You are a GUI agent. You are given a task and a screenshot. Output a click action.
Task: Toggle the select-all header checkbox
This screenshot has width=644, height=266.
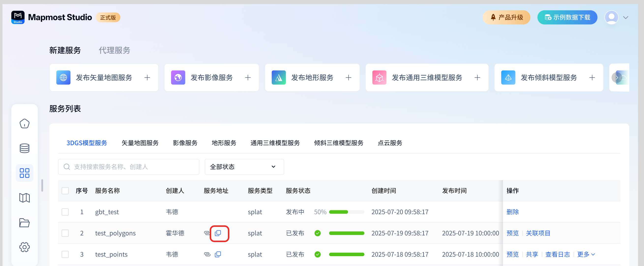(65, 191)
